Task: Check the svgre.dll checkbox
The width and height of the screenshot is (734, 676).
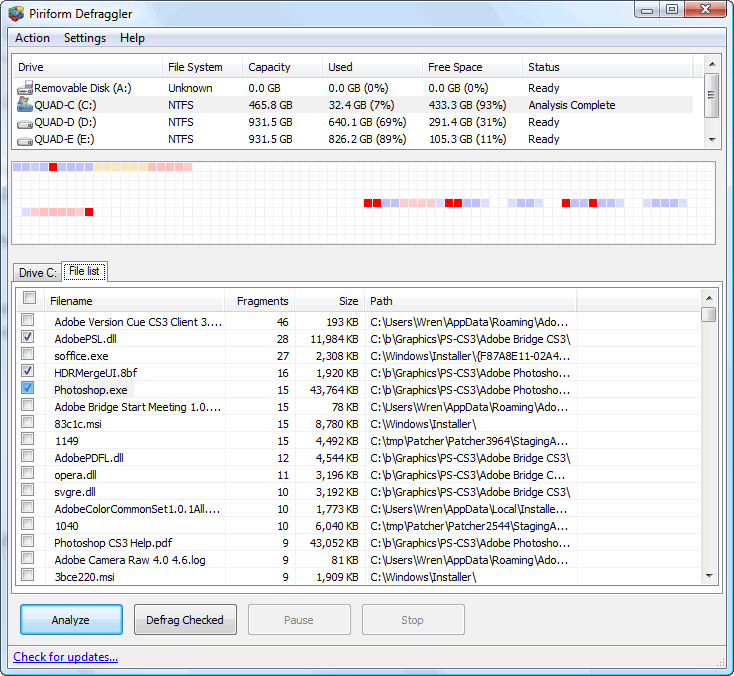Action: [x=28, y=490]
